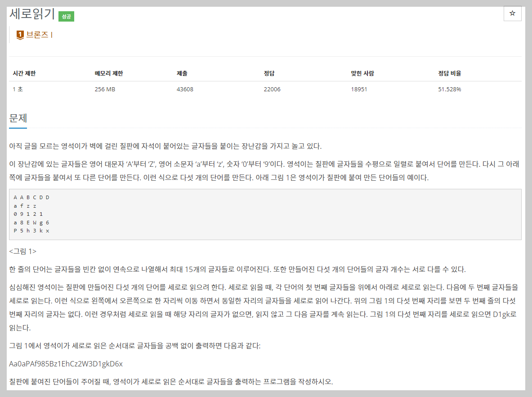Click the 22006 accepted value
This screenshot has width=532, height=397.
pyautogui.click(x=272, y=89)
